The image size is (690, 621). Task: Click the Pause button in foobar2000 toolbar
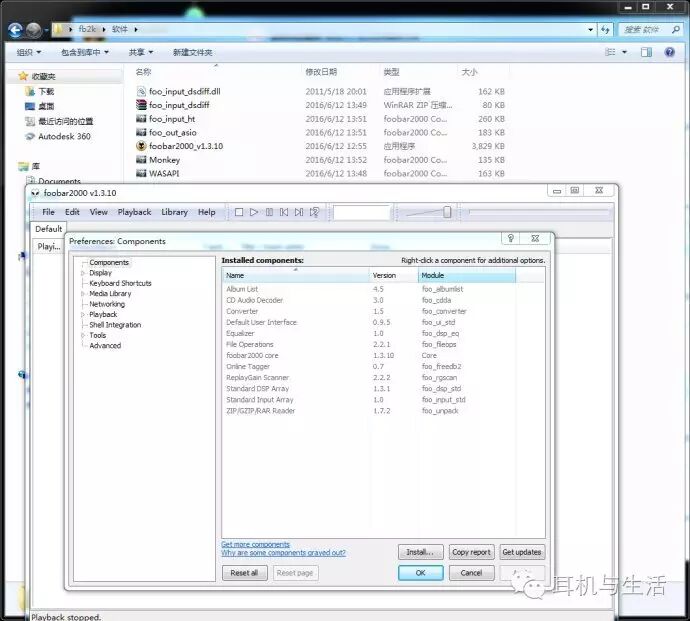point(269,212)
